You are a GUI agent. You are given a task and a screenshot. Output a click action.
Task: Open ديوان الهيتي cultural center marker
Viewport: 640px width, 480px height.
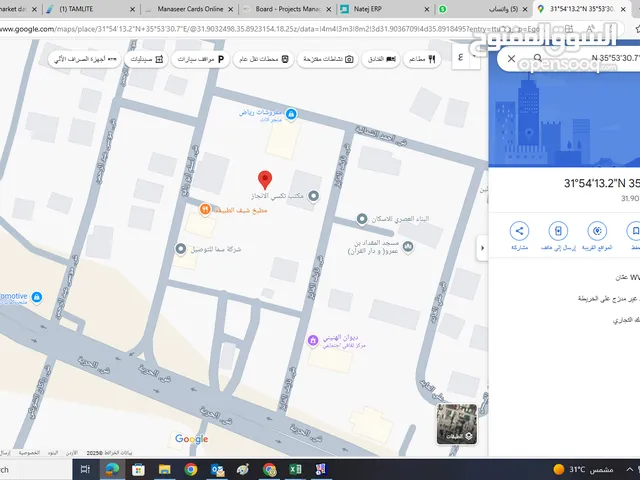pos(313,340)
